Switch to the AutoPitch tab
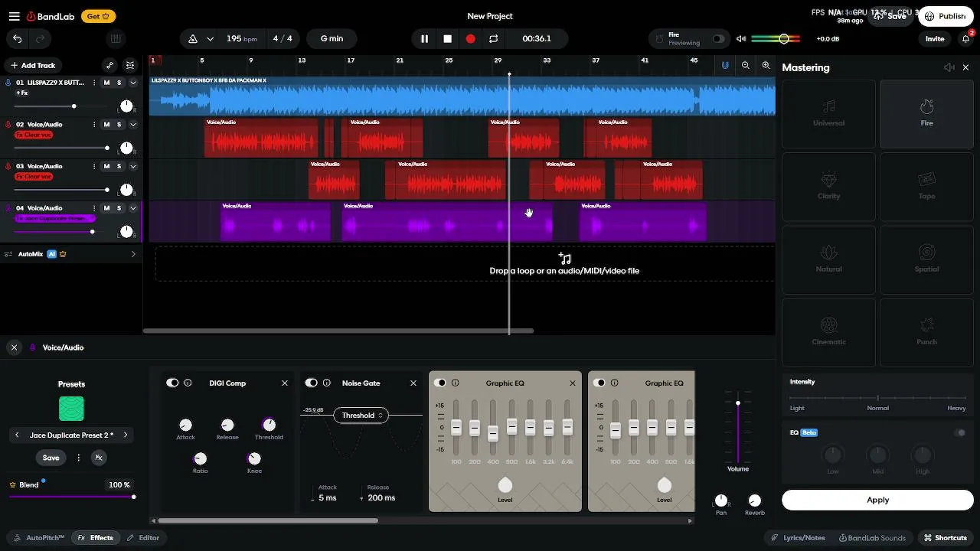The image size is (980, 551). (40, 538)
